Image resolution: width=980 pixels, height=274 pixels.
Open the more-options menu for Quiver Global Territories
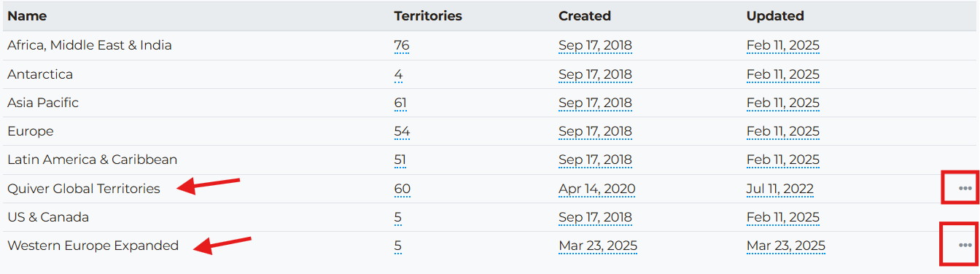click(965, 188)
